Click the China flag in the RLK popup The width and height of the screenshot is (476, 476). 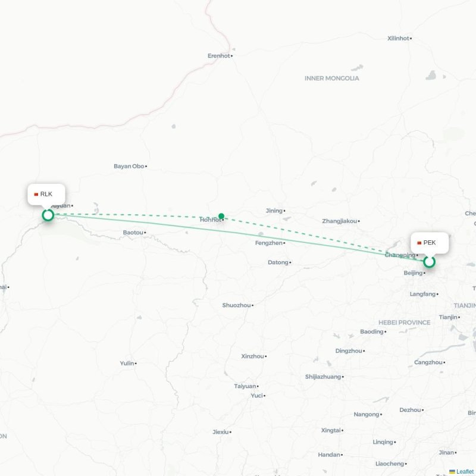click(36, 195)
